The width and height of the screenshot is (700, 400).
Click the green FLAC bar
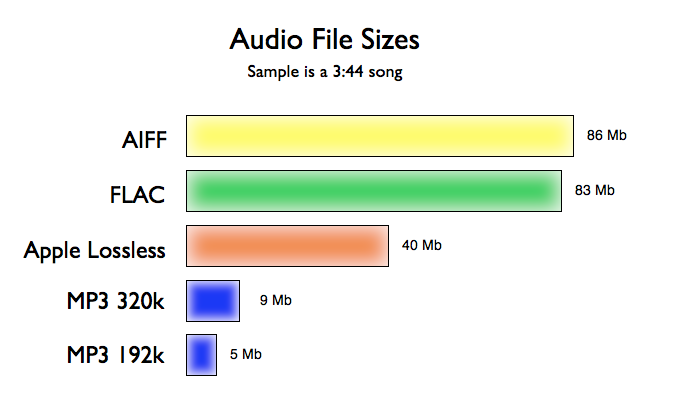374,191
